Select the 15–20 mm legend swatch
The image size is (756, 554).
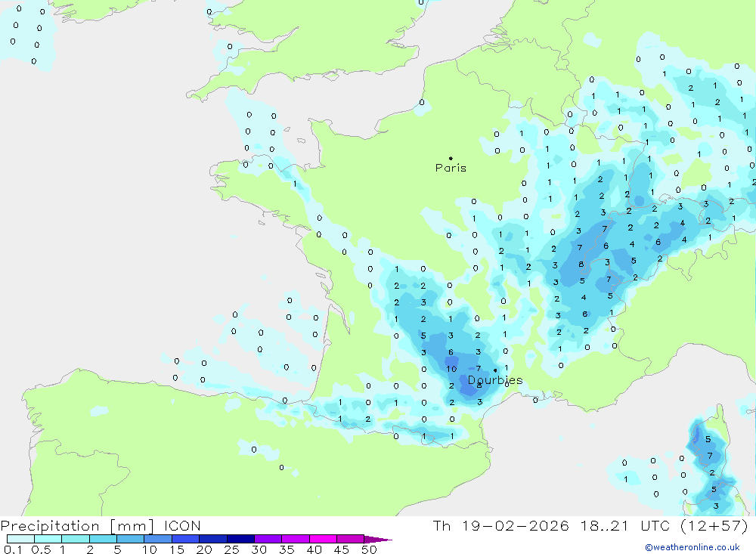pyautogui.click(x=185, y=539)
